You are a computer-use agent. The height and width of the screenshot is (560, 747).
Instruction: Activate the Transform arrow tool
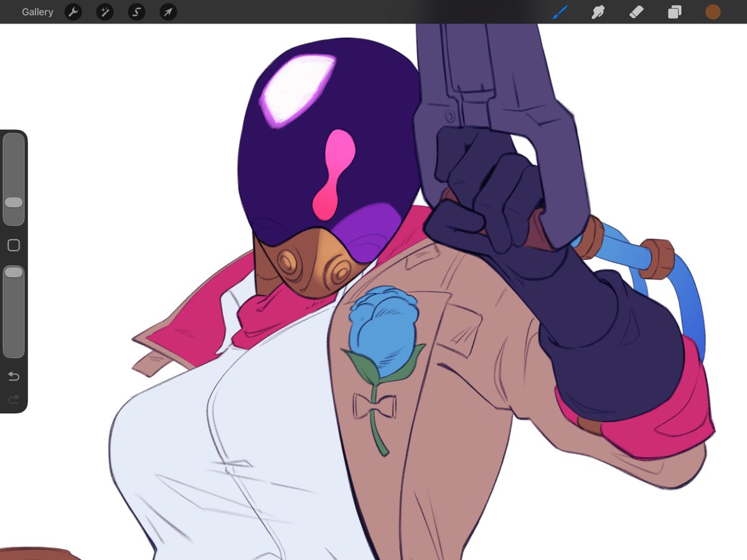pyautogui.click(x=168, y=12)
